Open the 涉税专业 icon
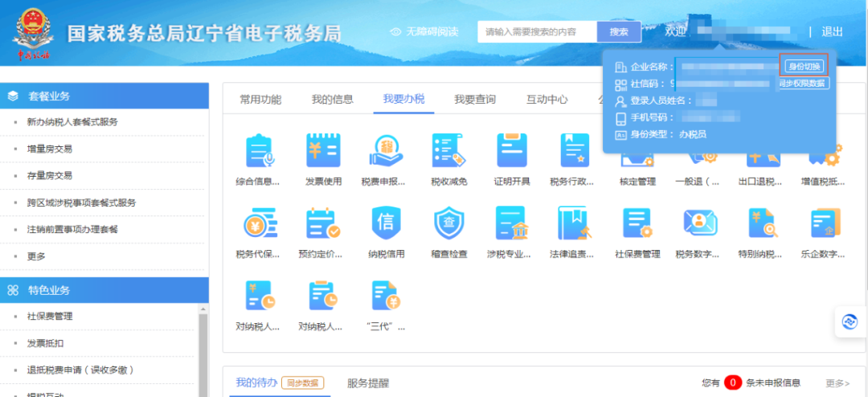 [511, 225]
